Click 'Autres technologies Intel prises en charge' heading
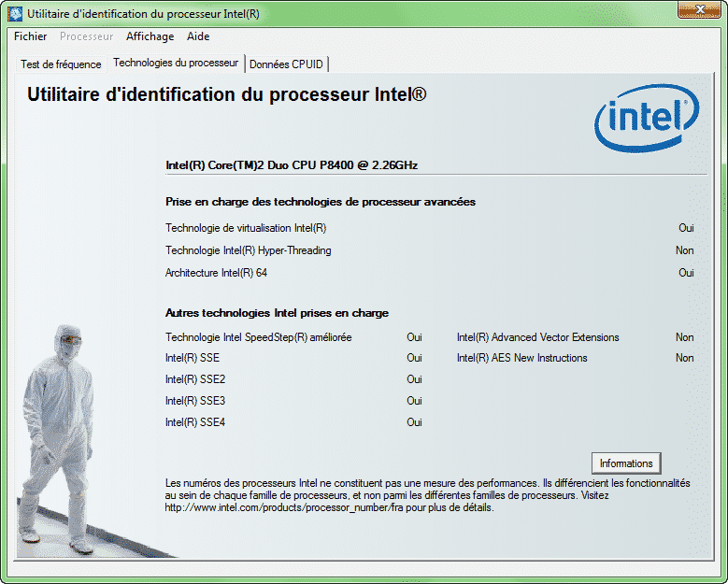Image resolution: width=728 pixels, height=584 pixels. tap(277, 313)
